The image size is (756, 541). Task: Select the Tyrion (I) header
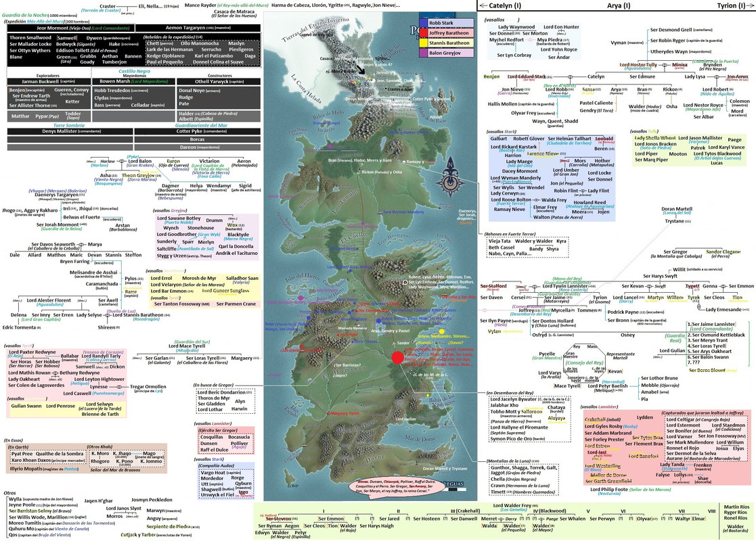click(731, 5)
